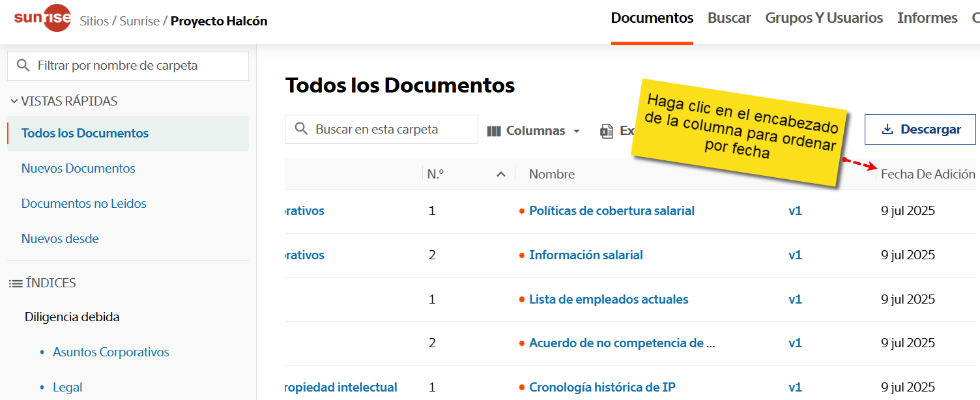Click the download arrow icon in Descargar
Viewport: 980px width, 400px height.
click(887, 130)
